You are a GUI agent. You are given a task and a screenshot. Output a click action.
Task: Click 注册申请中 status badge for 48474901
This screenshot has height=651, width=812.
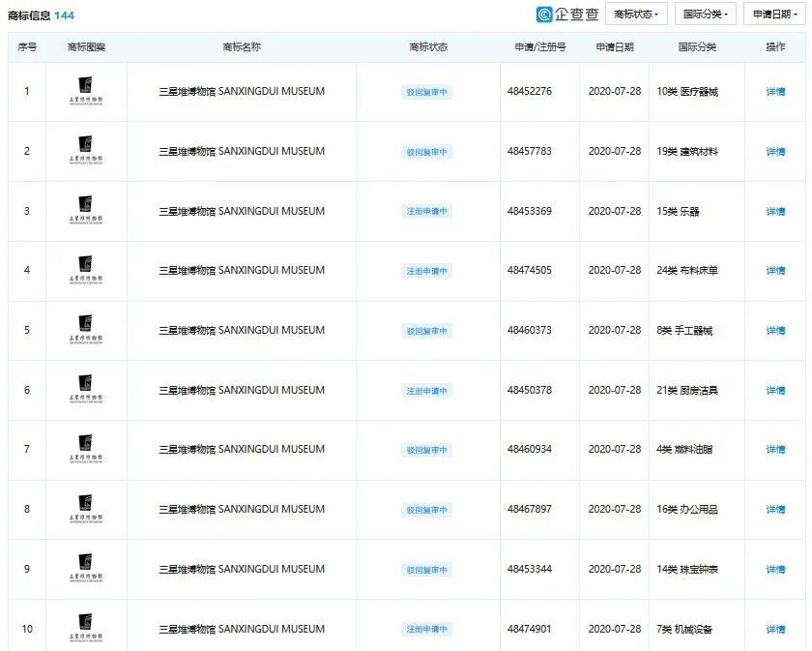click(x=426, y=629)
